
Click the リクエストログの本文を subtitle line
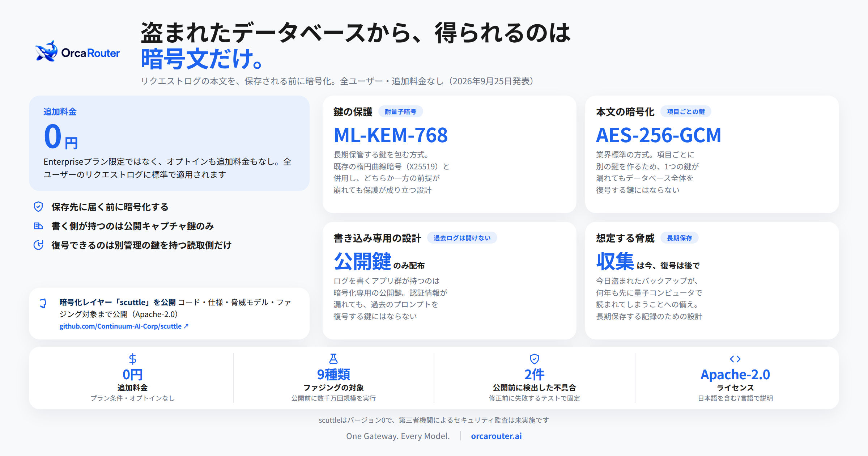[337, 81]
